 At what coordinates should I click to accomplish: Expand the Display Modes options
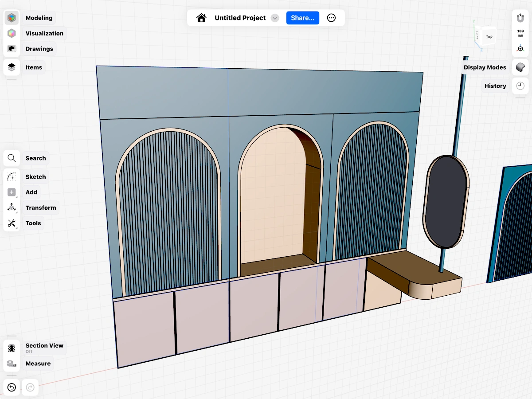[x=520, y=67]
